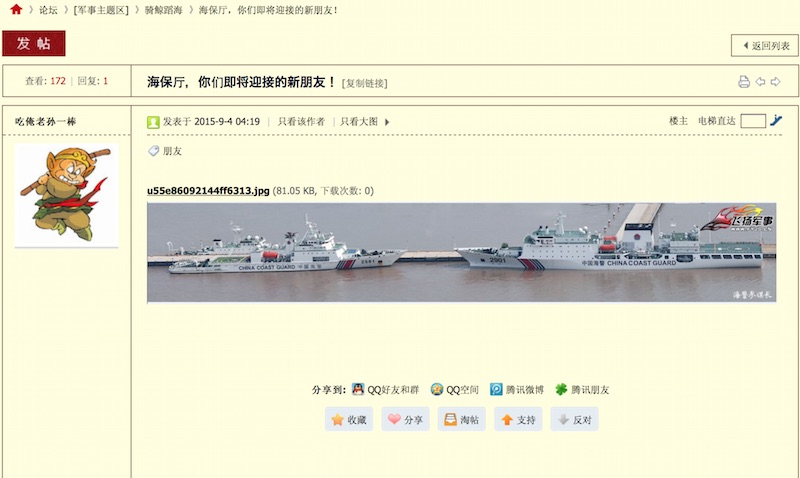800x478 pixels.
Task: Go to previous thread arrow icon
Action: pos(760,82)
